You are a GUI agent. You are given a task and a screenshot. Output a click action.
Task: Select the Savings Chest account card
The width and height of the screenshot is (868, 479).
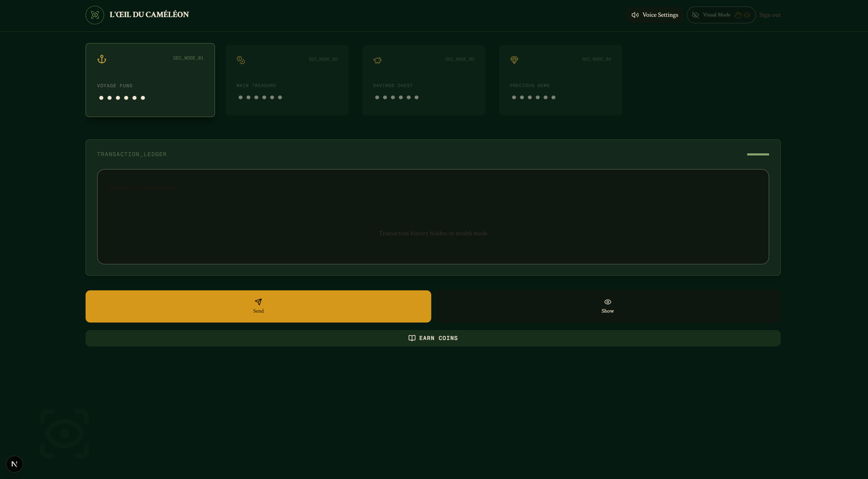(x=423, y=80)
